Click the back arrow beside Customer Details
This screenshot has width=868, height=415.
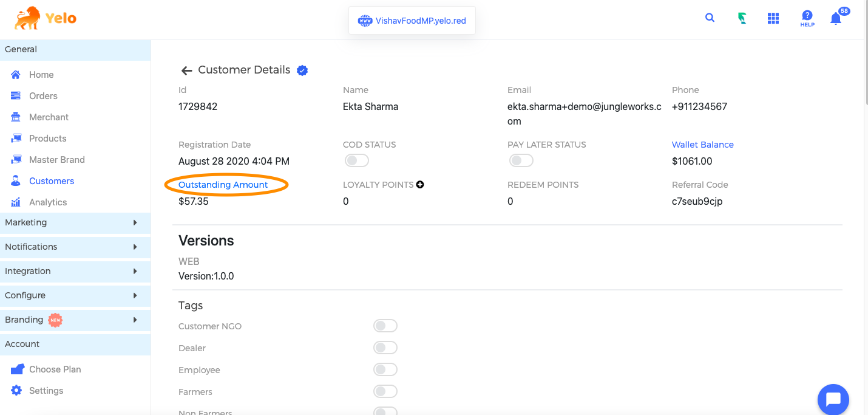[x=186, y=70]
